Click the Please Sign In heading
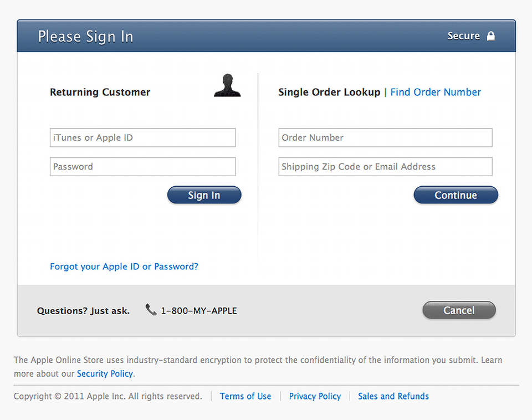 85,37
